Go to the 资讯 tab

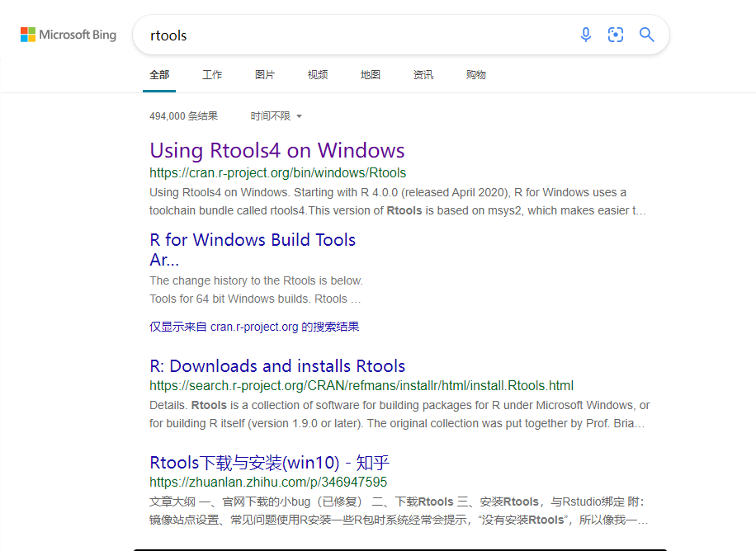coord(423,75)
